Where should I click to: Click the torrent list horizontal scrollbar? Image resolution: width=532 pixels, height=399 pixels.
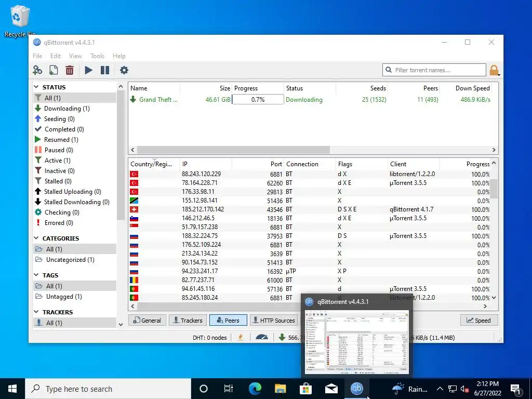233,150
